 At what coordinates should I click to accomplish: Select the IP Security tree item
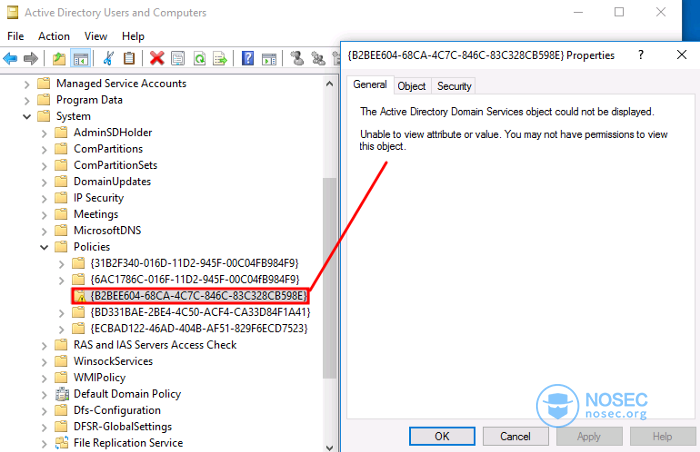click(x=99, y=198)
